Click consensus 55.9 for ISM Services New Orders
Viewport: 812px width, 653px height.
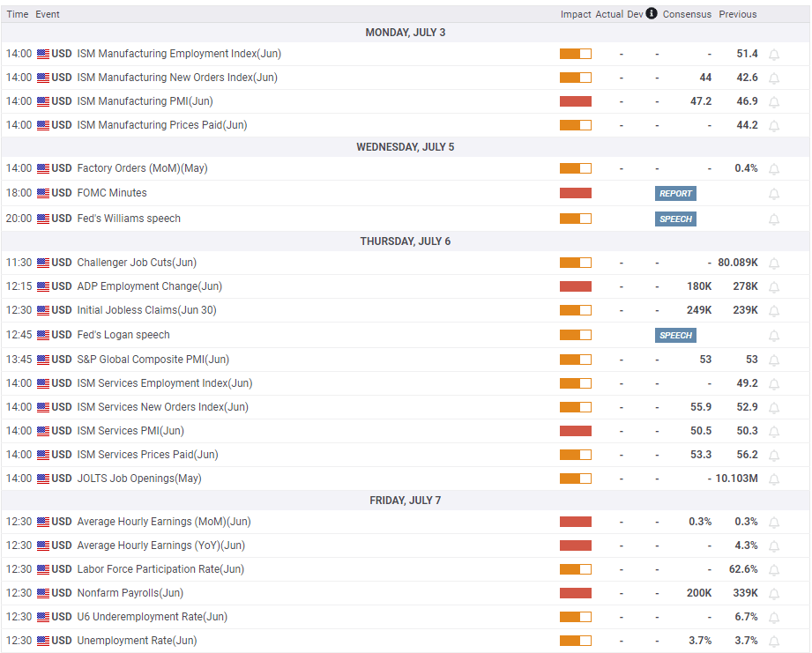point(701,407)
